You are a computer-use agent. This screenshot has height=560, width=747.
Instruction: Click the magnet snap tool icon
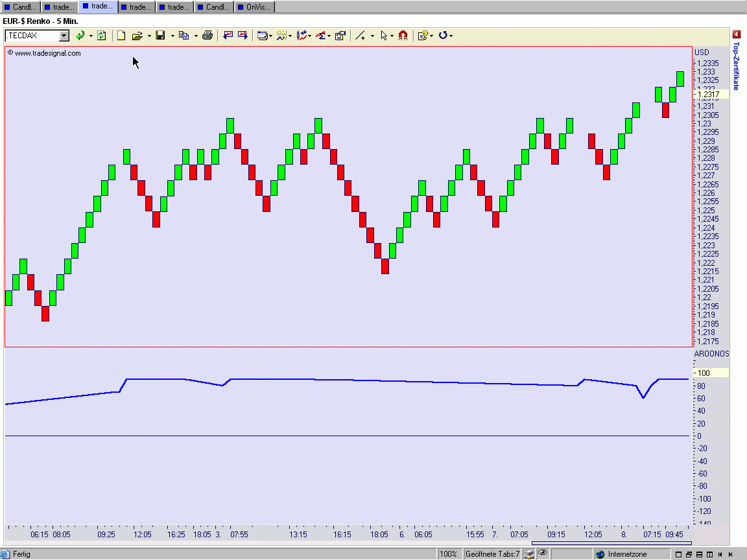tap(403, 36)
